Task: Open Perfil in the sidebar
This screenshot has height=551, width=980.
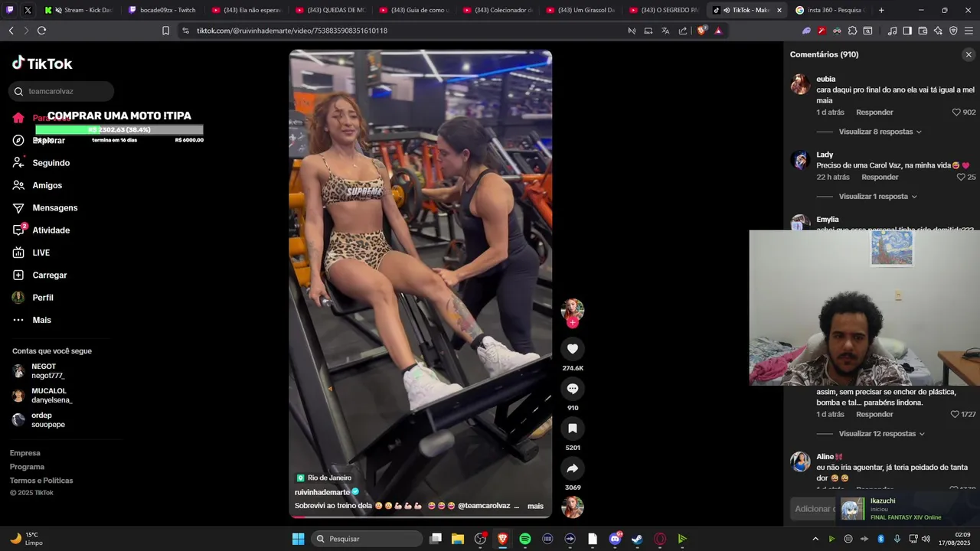Action: tap(42, 298)
